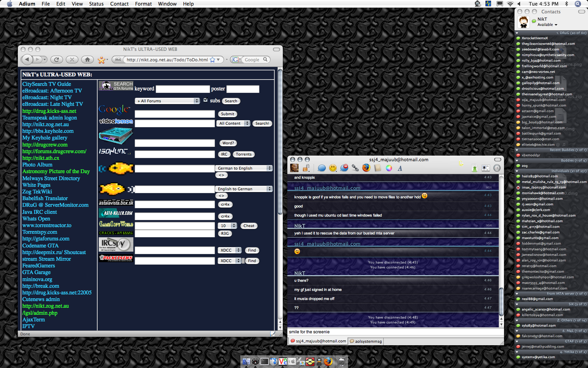Switch to the aolsystemmsg chat tab
The width and height of the screenshot is (588, 368).
click(x=366, y=341)
